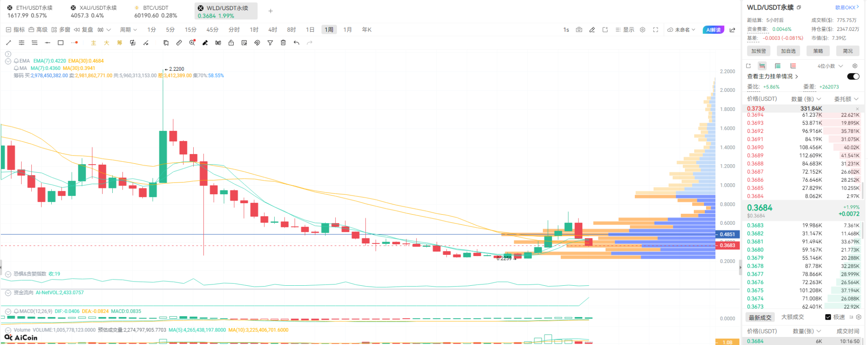
Task: Add a new chart tab with plus
Action: pos(270,11)
